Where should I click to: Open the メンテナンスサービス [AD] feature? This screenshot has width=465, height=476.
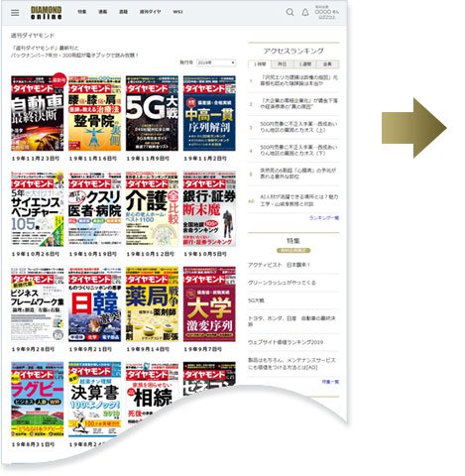tap(291, 364)
